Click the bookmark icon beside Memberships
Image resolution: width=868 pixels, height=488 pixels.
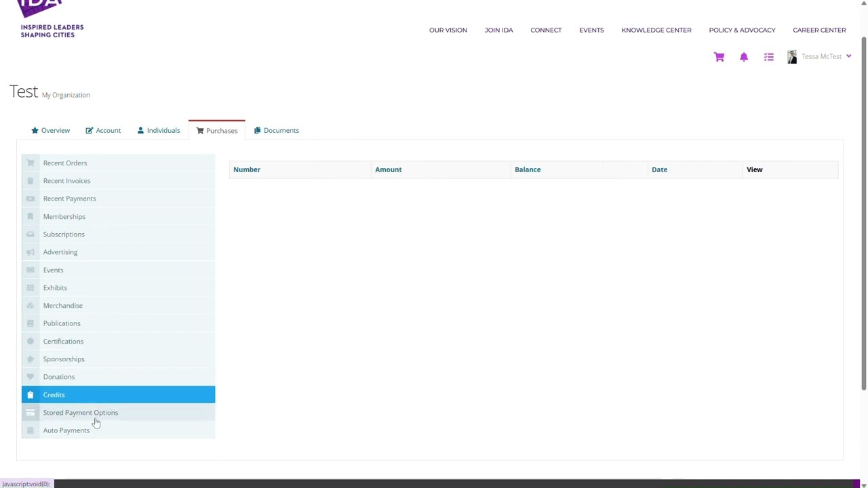(30, 216)
